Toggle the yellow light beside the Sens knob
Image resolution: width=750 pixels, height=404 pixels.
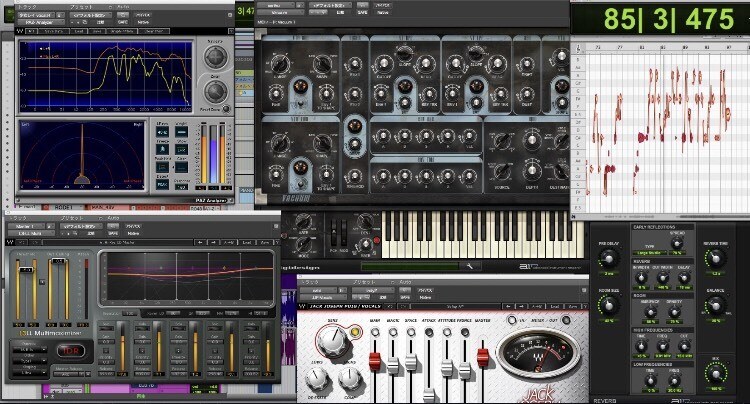(x=354, y=332)
